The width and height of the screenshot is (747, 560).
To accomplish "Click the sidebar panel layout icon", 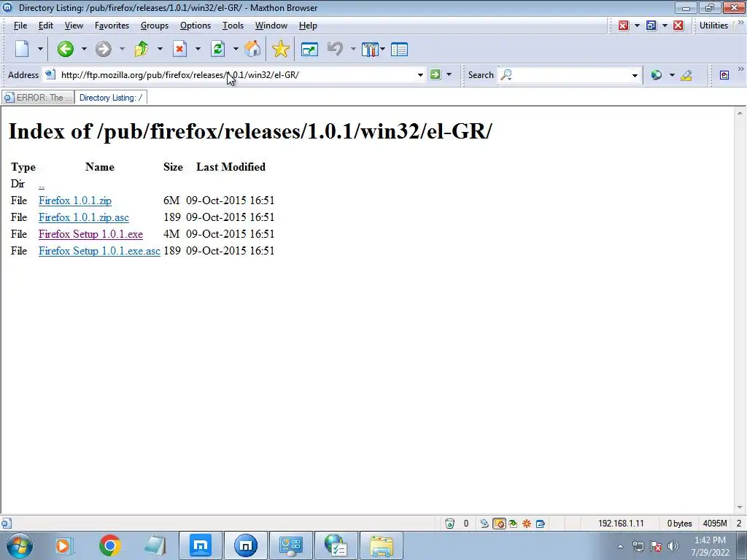I will [399, 50].
